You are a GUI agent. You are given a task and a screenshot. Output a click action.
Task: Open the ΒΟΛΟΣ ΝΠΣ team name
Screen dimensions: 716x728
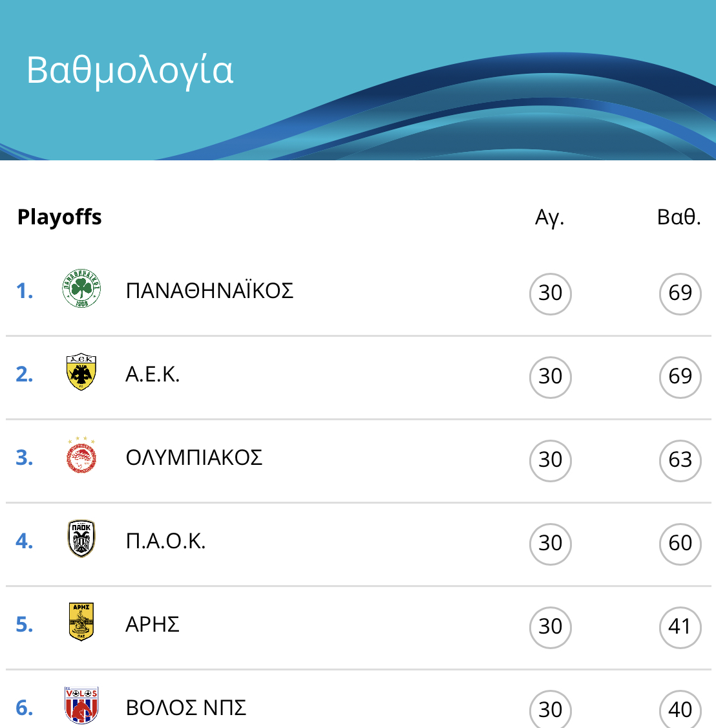tap(185, 708)
